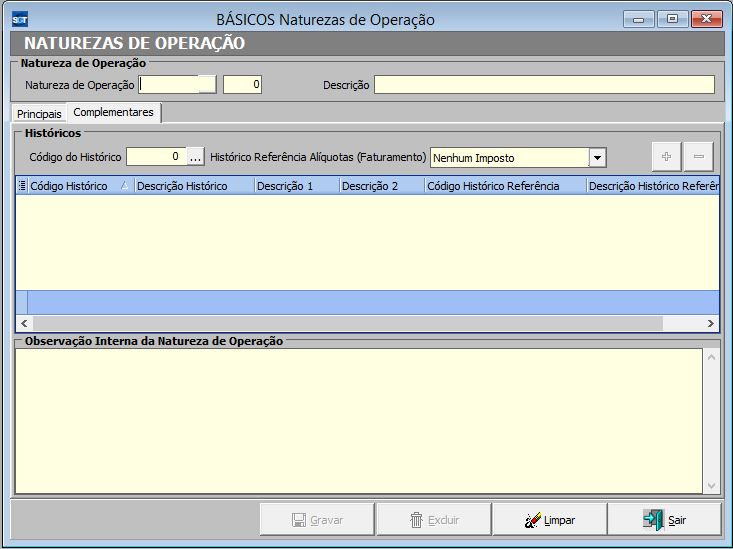Click the disabled Excluir delete button
Image resolution: width=733 pixels, height=549 pixels.
(434, 520)
